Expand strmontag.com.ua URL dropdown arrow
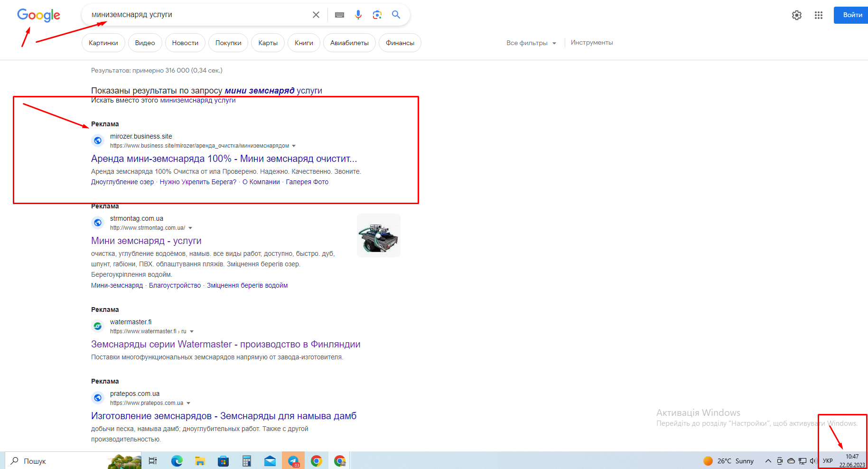Viewport: 868px width, 469px height. 190,228
